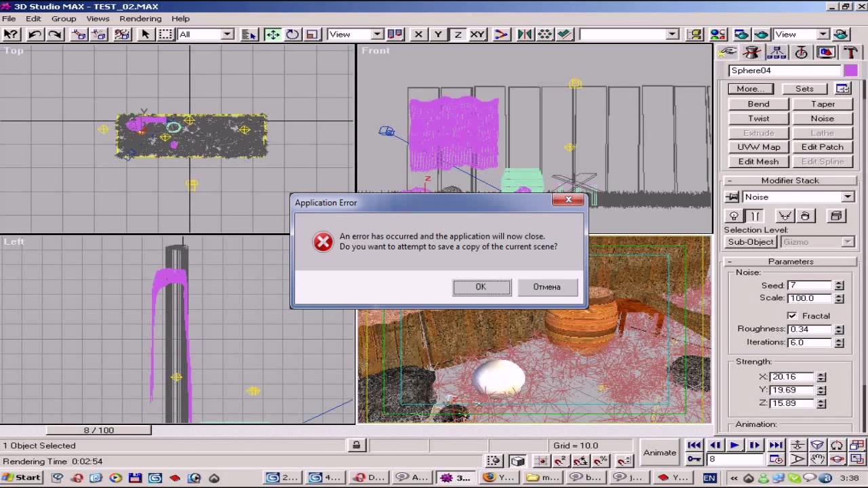The image size is (868, 488).
Task: Select the Select and Rotate tool
Action: pos(292,35)
